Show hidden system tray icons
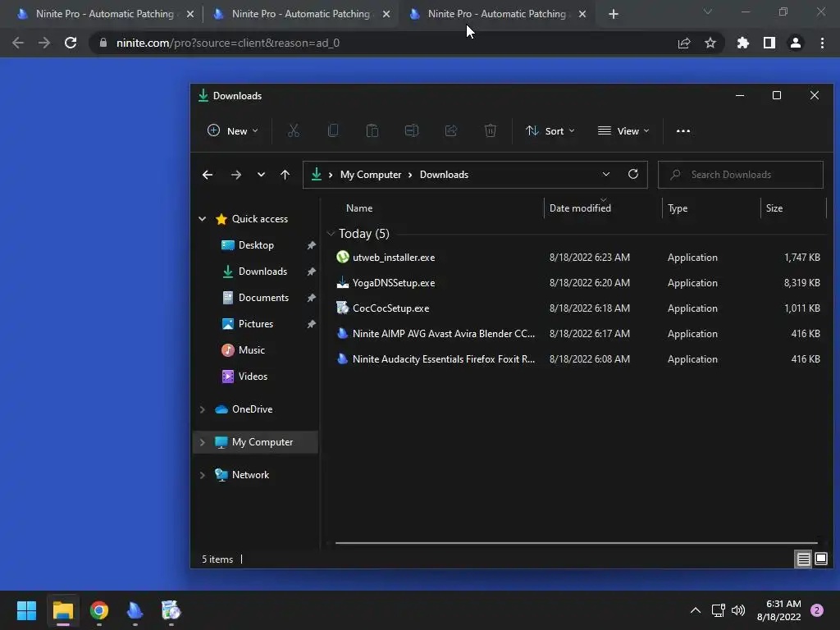The image size is (840, 630). pos(696,610)
